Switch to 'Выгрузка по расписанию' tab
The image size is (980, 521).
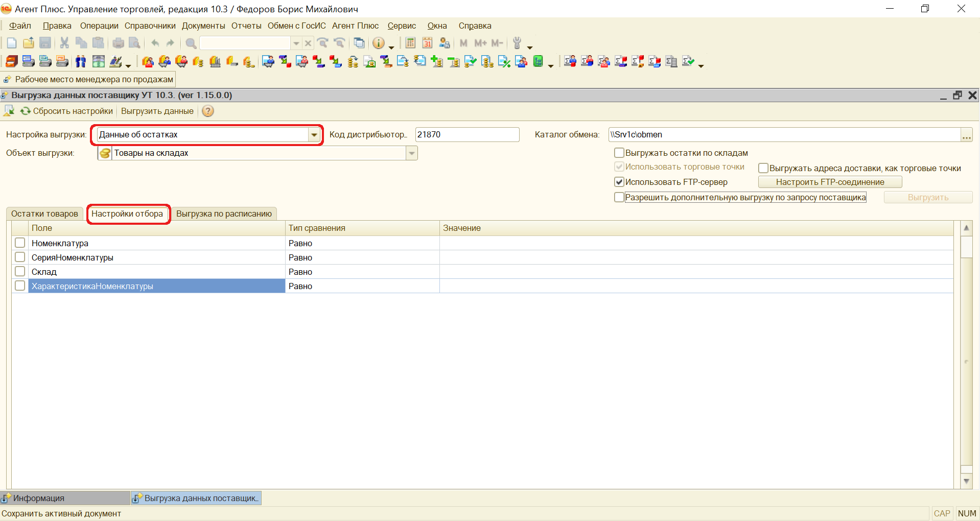coord(224,214)
